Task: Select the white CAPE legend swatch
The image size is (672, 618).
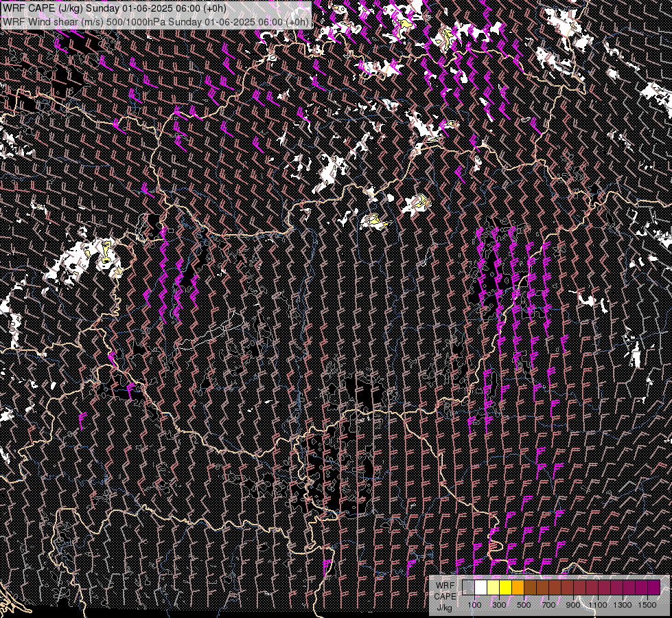Action: click(x=481, y=587)
